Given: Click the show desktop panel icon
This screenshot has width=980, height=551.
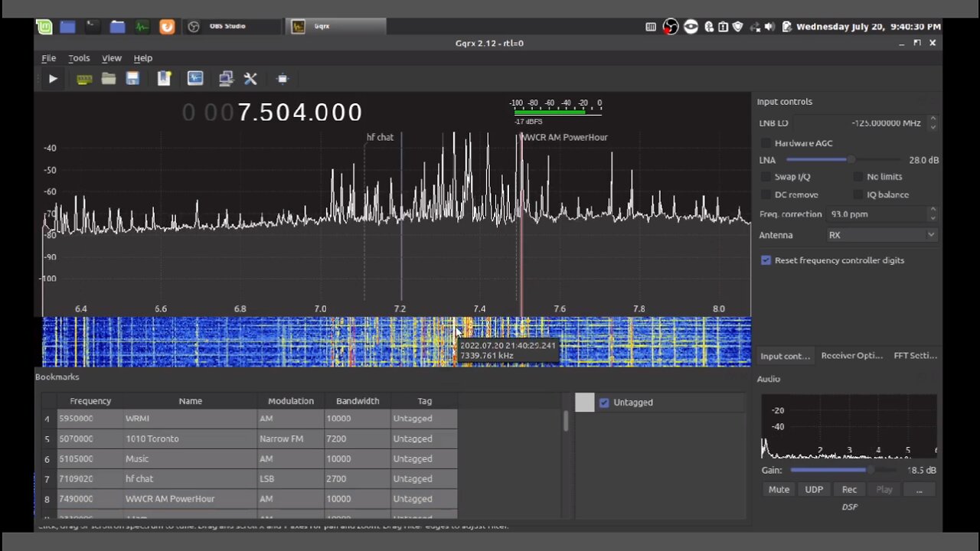Looking at the screenshot, I should coord(67,27).
